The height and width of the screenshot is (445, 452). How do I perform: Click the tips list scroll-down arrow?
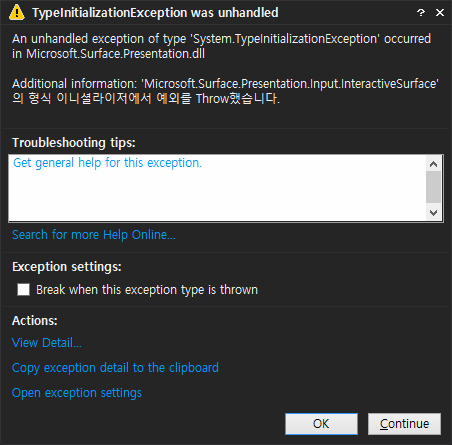click(433, 212)
